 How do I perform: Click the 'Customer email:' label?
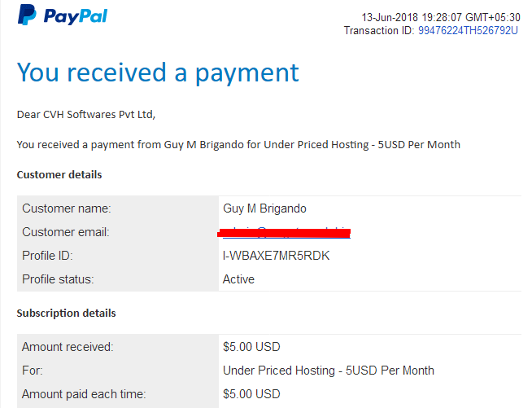[x=66, y=232]
